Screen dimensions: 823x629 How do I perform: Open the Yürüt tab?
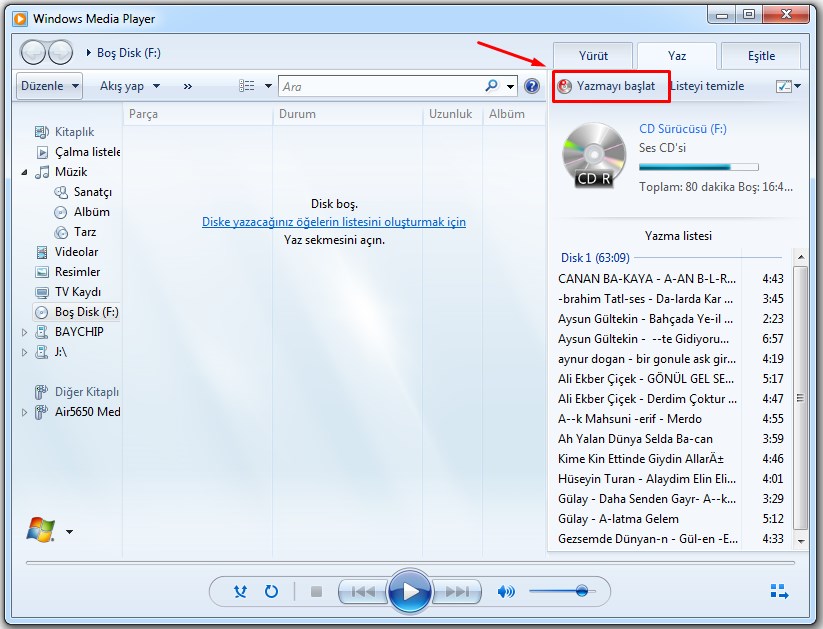pyautogui.click(x=593, y=56)
